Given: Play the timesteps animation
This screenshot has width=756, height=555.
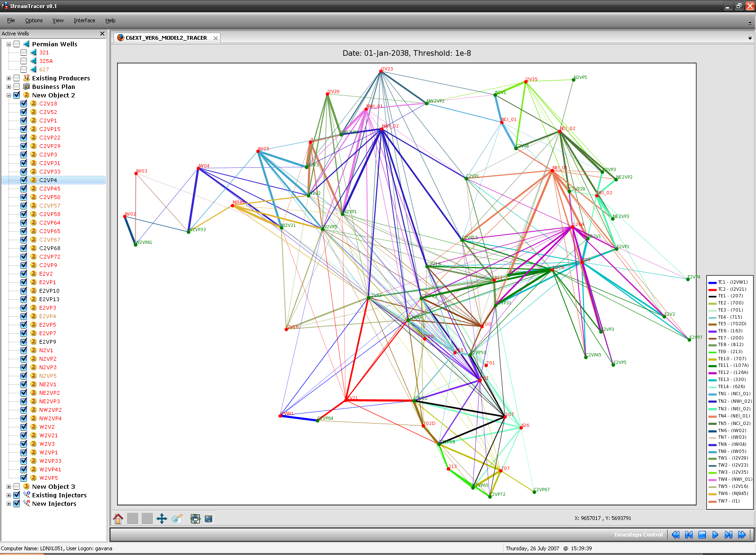Looking at the screenshot, I should point(715,535).
